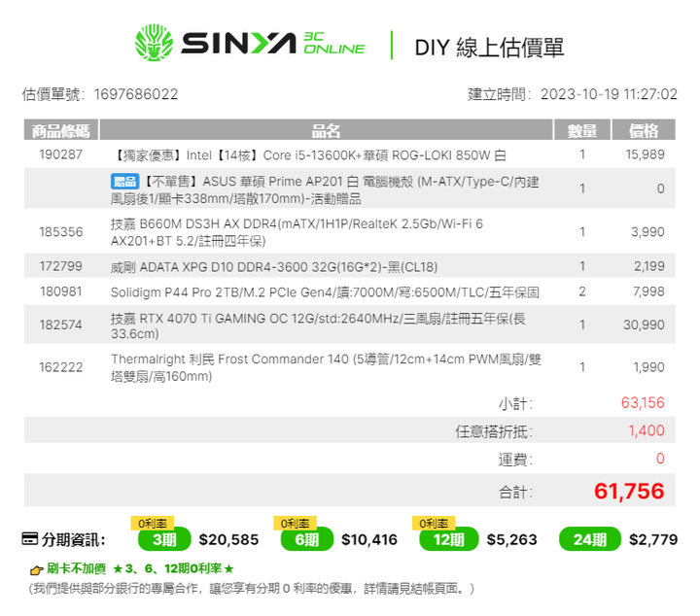Click the 0利率 tag above 12期
This screenshot has width=700, height=616.
tap(433, 523)
